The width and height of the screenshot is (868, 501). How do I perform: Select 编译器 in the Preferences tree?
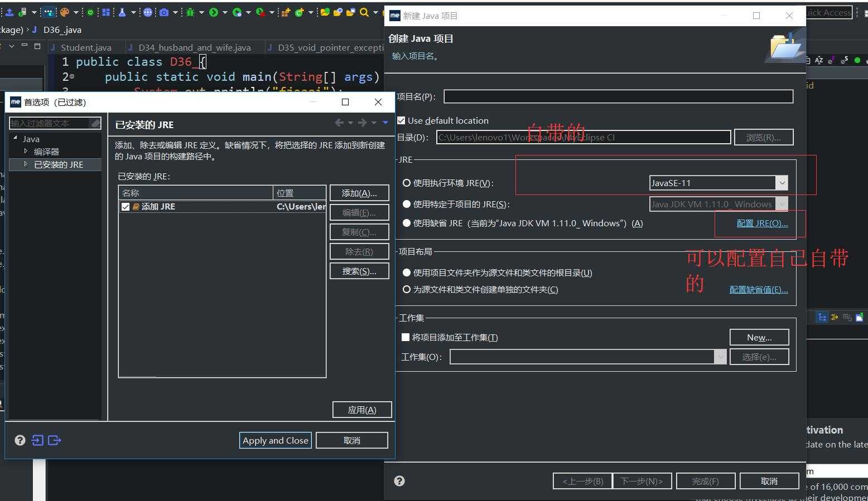(x=46, y=152)
